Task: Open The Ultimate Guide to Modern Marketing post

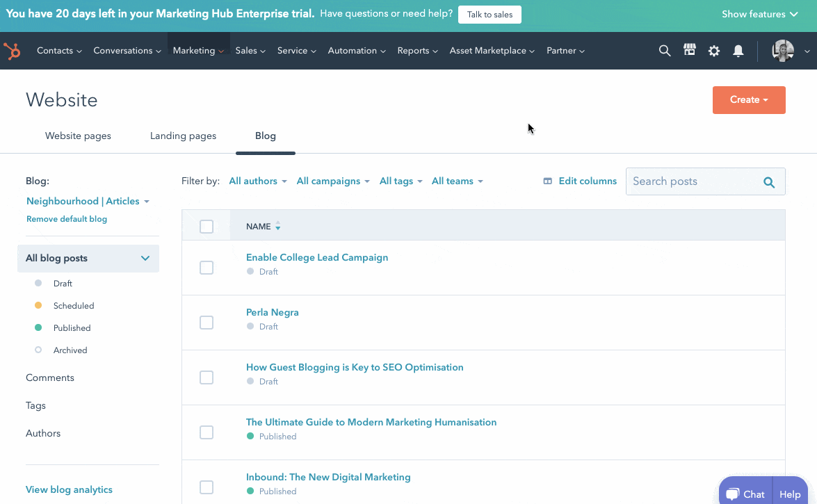Action: [371, 422]
